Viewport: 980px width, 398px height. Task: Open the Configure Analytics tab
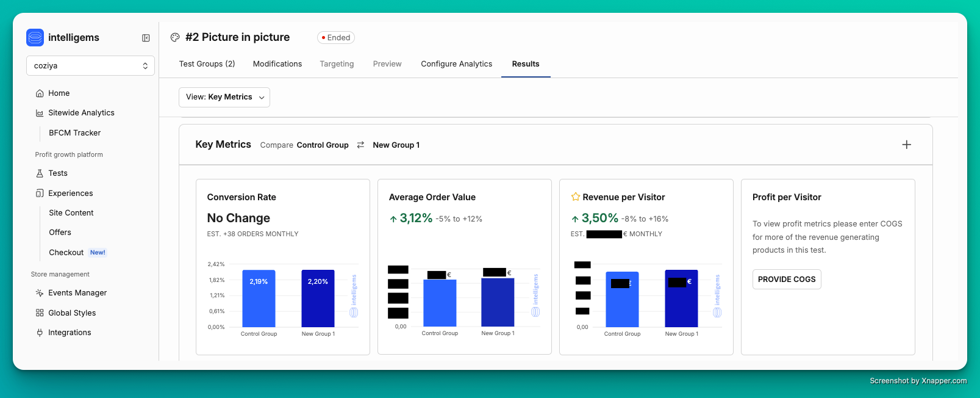pos(456,64)
